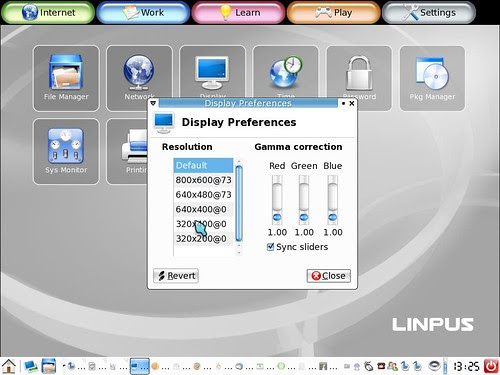500x375 pixels.
Task: Click the Red gamma slider handle
Action: click(277, 217)
